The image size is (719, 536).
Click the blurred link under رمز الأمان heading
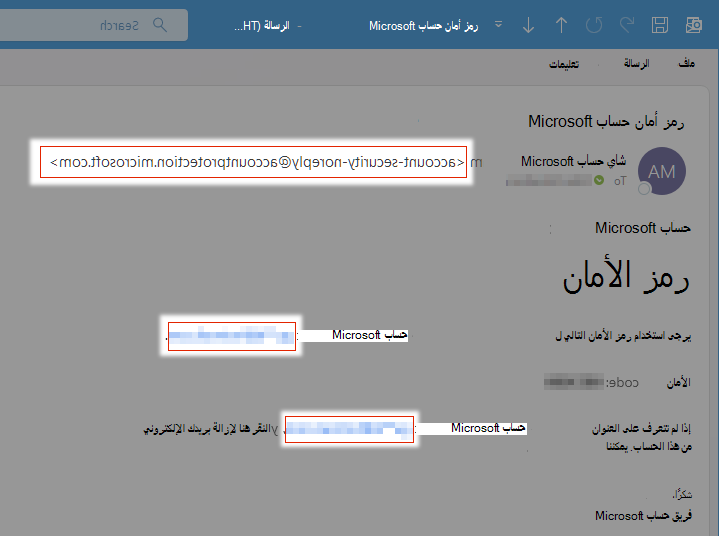pos(232,336)
